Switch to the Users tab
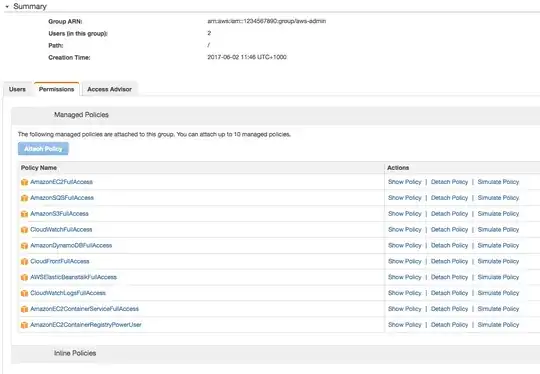The width and height of the screenshot is (540, 374). click(17, 89)
